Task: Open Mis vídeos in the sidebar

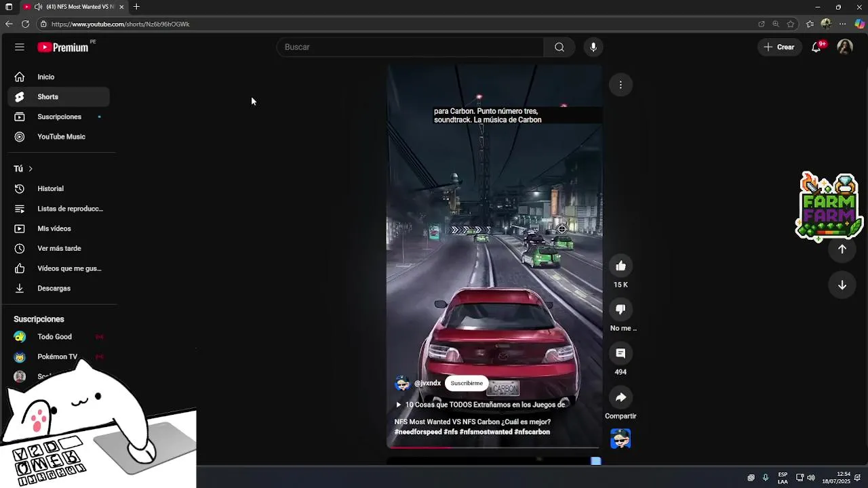Action: click(x=59, y=228)
